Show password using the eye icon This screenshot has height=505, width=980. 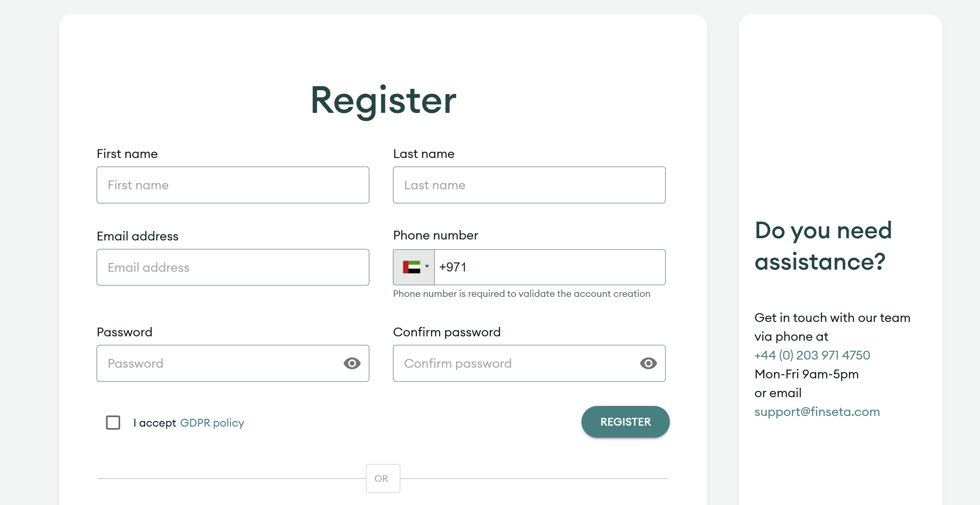[352, 363]
